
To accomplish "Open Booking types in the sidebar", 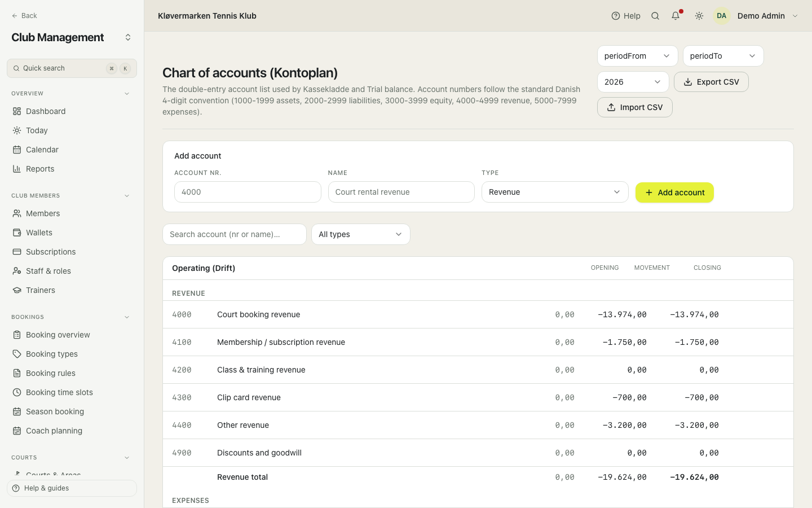I will click(72, 354).
